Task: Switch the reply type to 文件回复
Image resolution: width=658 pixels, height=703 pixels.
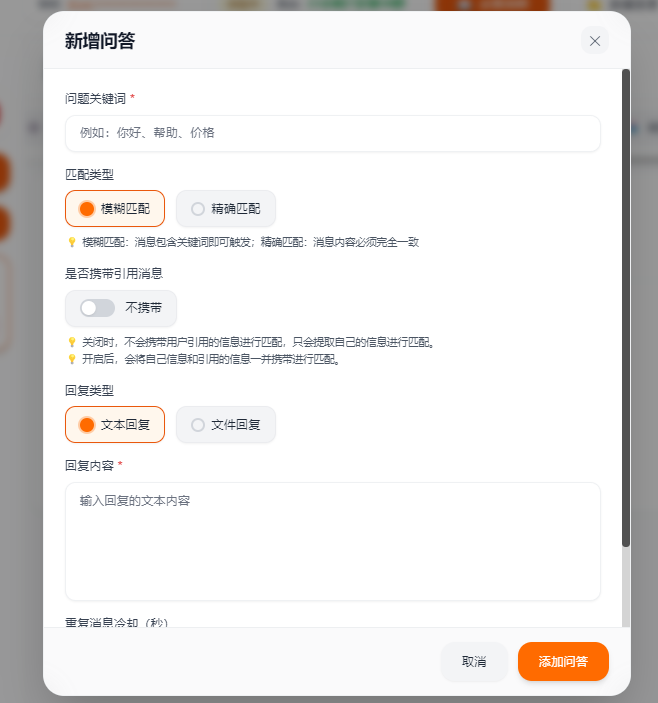Action: click(226, 425)
